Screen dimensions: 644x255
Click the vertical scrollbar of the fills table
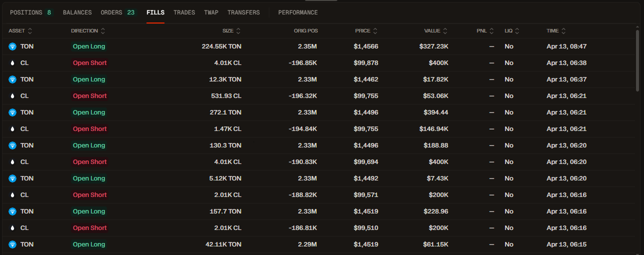[638, 60]
